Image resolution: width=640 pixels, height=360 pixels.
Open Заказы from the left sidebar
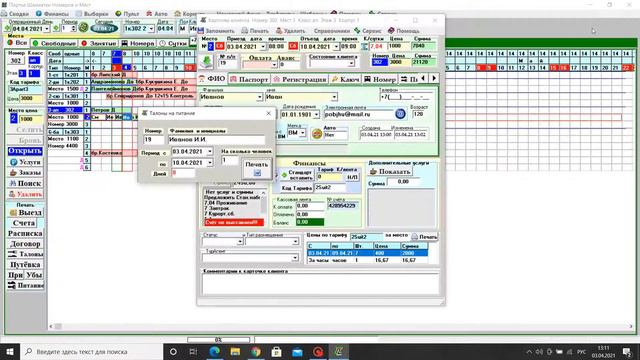click(25, 173)
